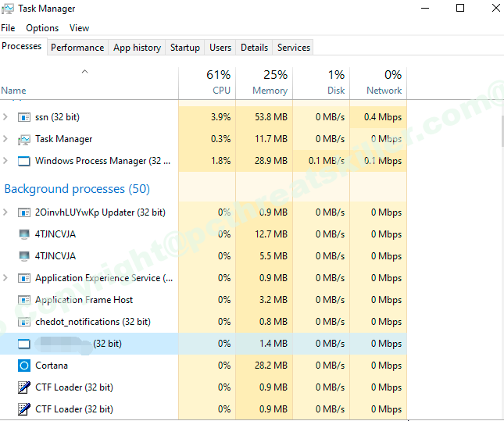
Task: Click the 53.8 MB memory cell
Action: (264, 117)
